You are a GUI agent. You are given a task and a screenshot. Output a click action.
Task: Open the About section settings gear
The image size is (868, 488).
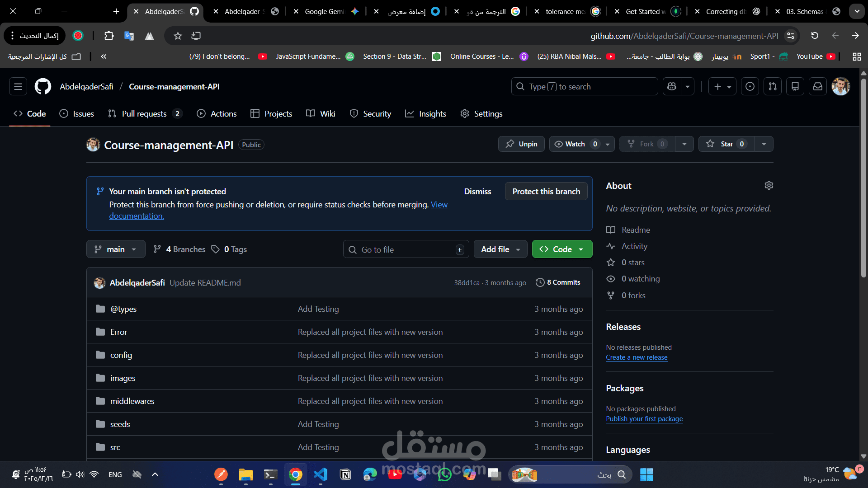pyautogui.click(x=769, y=185)
